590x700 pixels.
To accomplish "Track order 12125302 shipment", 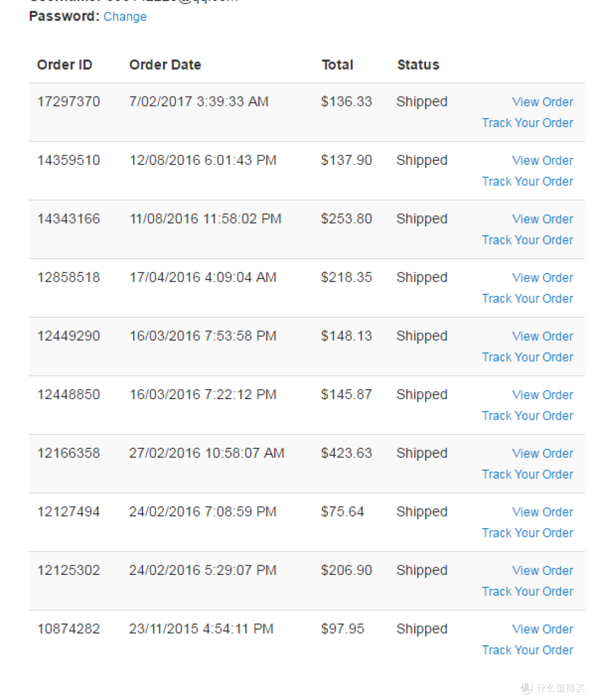I will point(528,592).
